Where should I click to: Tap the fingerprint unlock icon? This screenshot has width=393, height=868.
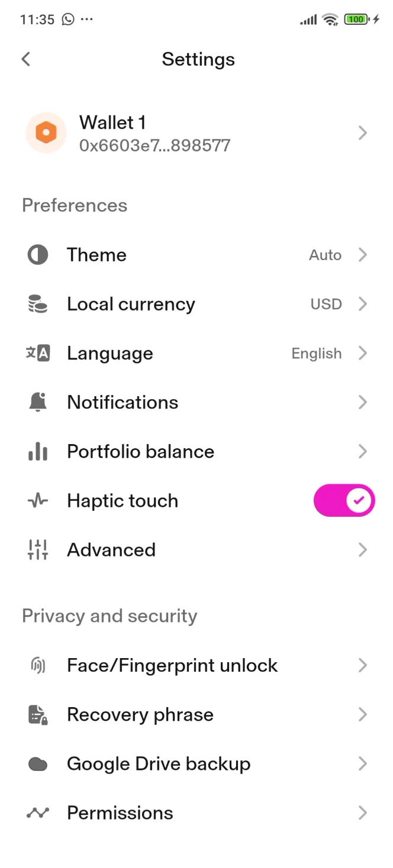click(x=38, y=665)
